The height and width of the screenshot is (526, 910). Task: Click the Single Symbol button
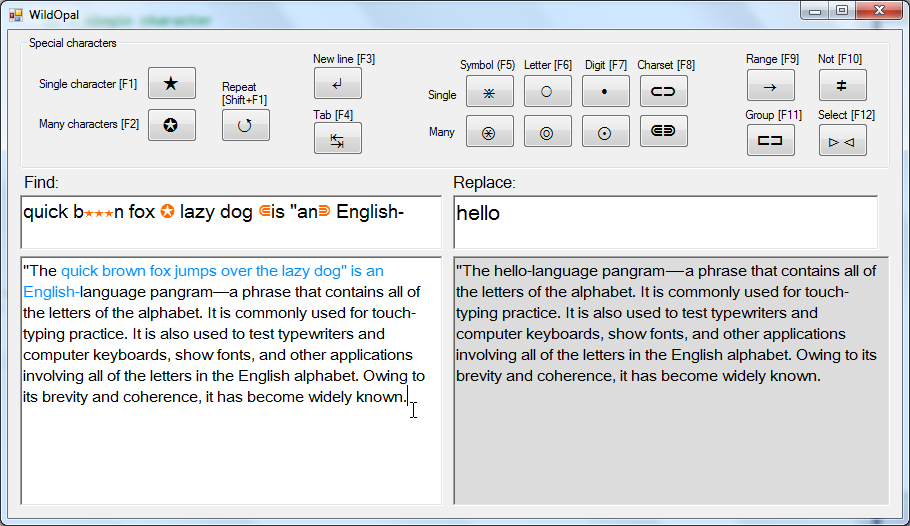click(x=489, y=91)
